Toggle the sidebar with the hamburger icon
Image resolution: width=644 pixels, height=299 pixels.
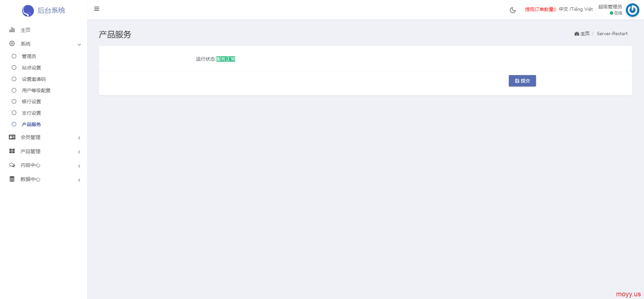[x=97, y=9]
